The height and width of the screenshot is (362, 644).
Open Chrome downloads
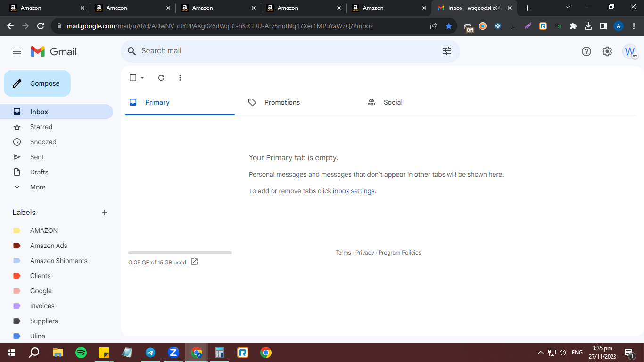pos(588,26)
